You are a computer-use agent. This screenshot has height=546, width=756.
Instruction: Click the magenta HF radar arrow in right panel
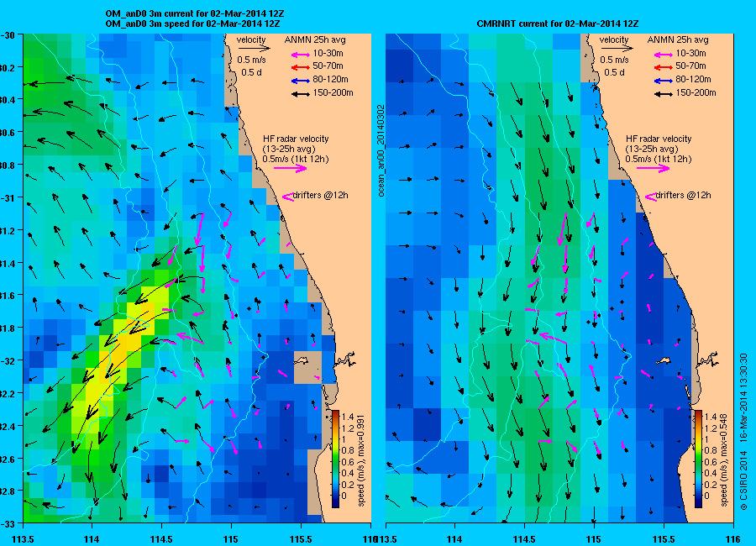653,168
